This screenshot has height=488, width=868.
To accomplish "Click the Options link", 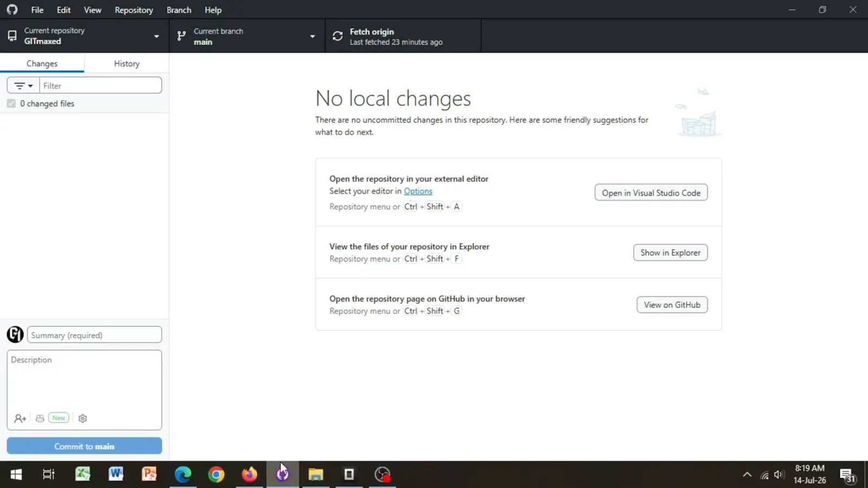I will pos(418,191).
